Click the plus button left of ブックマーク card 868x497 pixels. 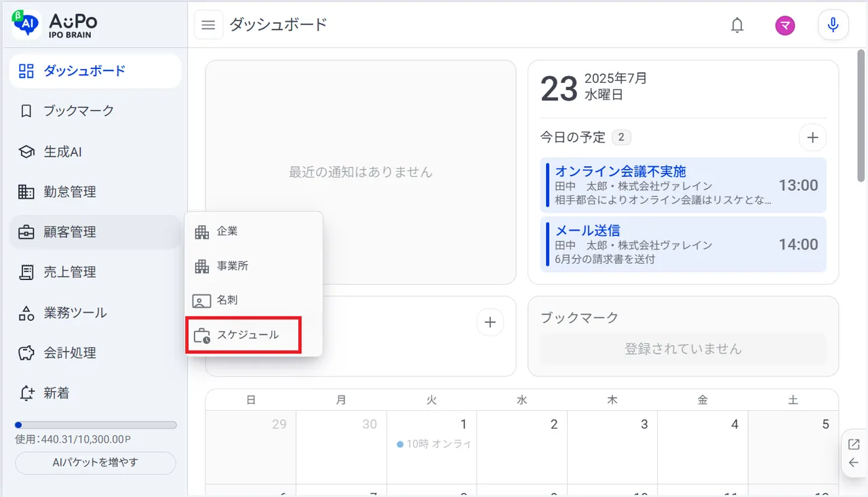coord(490,322)
